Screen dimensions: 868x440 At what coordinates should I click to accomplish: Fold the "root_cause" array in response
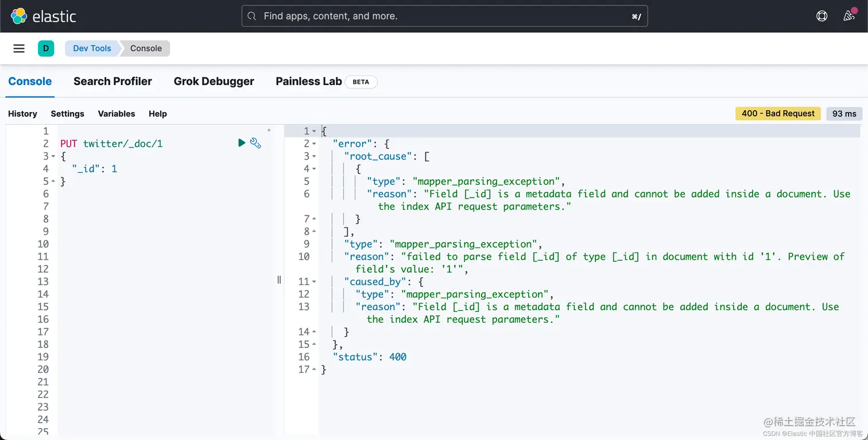[314, 156]
